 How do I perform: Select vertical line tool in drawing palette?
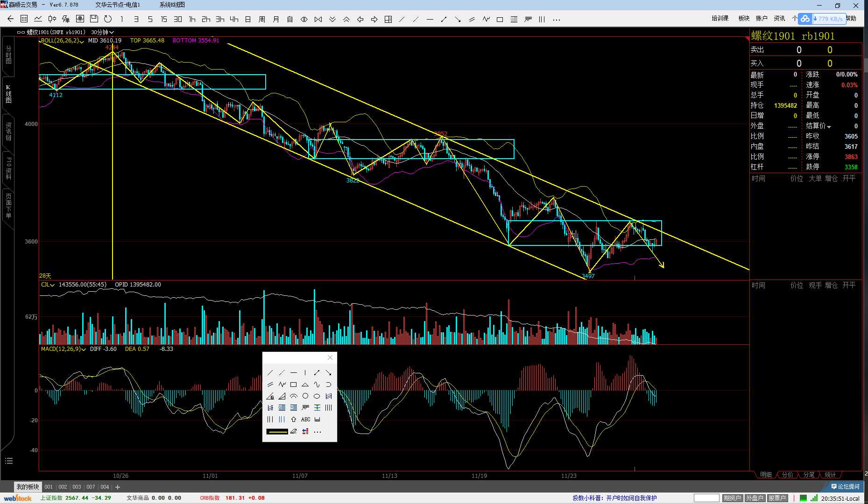pyautogui.click(x=305, y=372)
